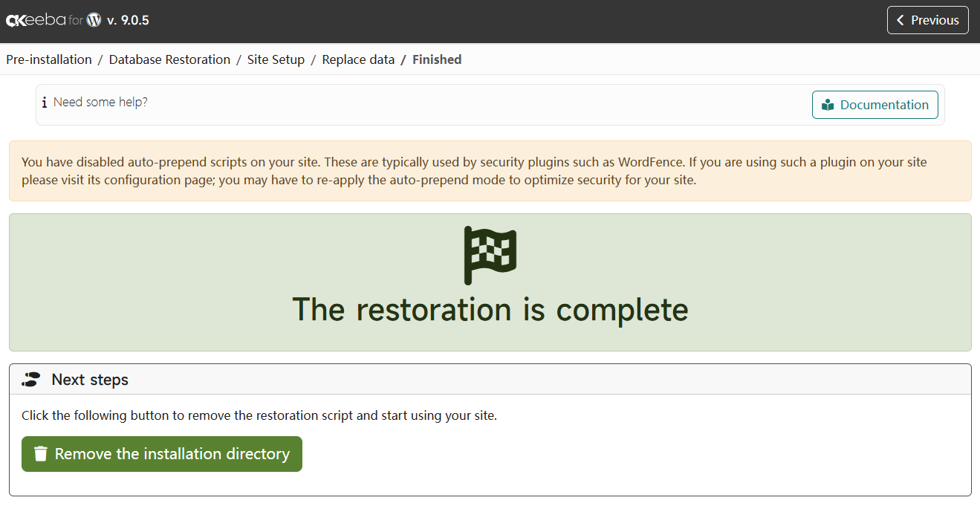Jump to the Replace data step

pyautogui.click(x=358, y=59)
